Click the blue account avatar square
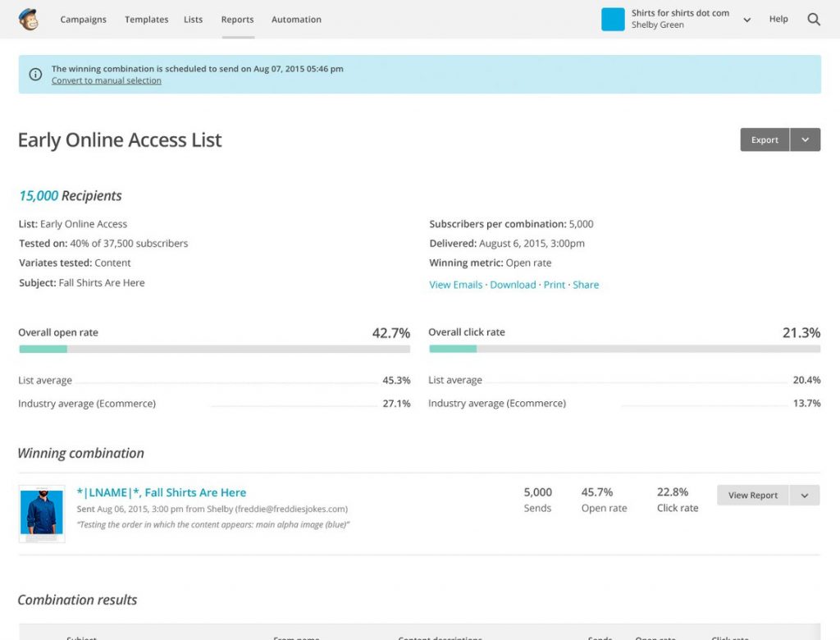 613,20
